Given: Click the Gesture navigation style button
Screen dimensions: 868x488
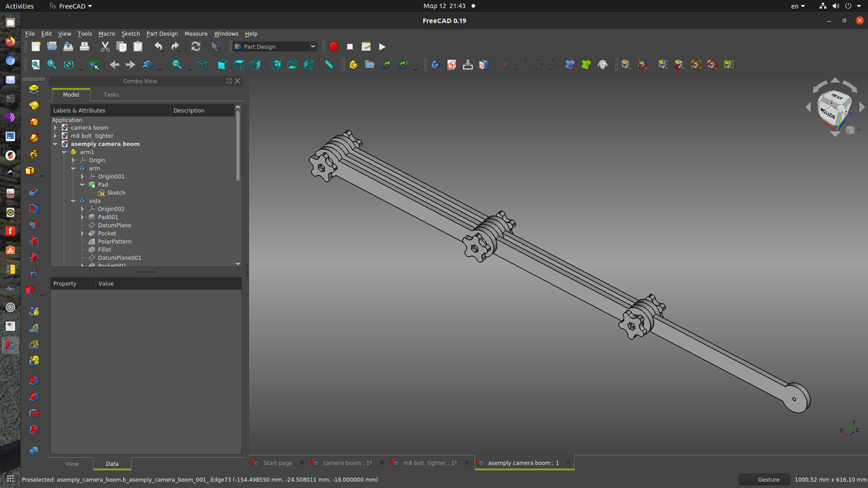Looking at the screenshot, I should (764, 480).
